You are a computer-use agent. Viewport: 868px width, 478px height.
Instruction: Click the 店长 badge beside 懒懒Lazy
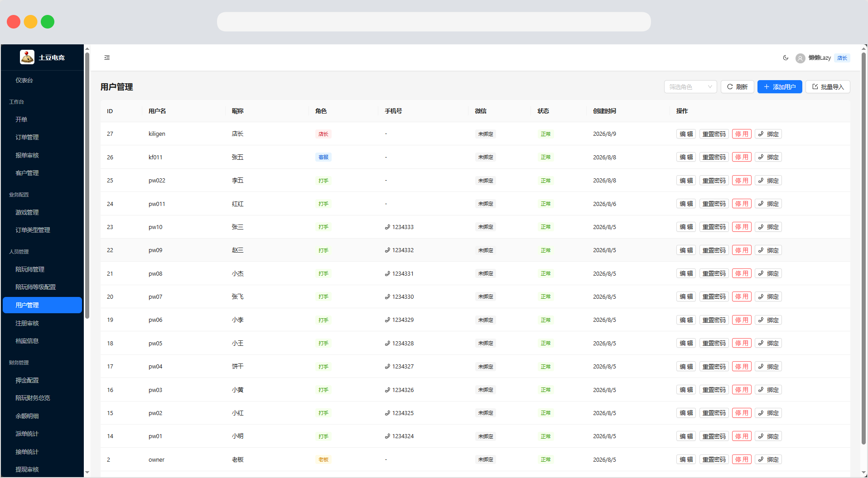point(842,58)
